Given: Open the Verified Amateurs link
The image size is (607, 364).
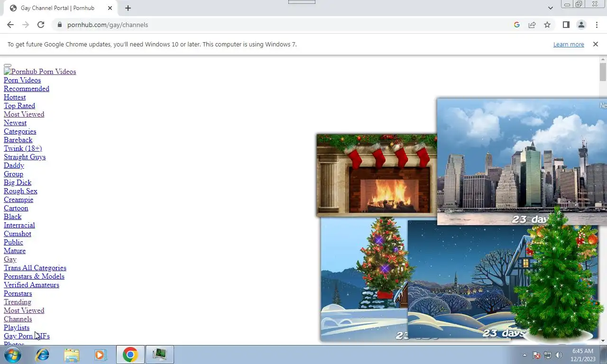Looking at the screenshot, I should click(31, 285).
